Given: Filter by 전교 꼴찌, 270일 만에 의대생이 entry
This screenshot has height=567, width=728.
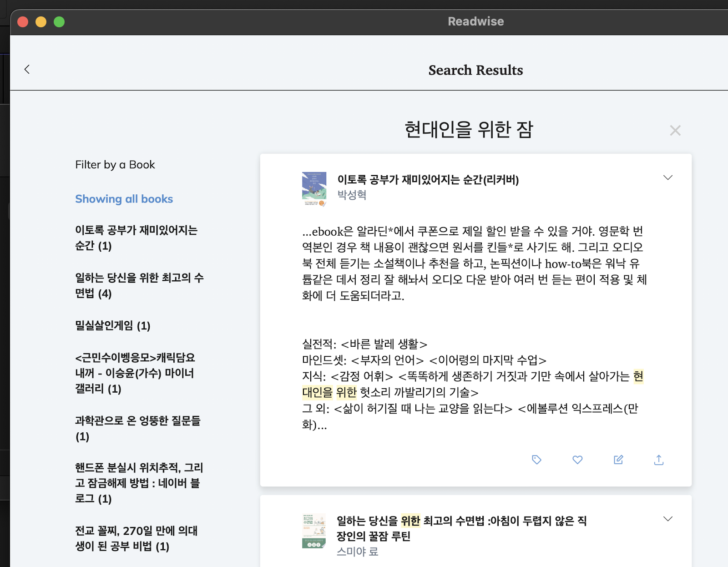Looking at the screenshot, I should (x=136, y=538).
